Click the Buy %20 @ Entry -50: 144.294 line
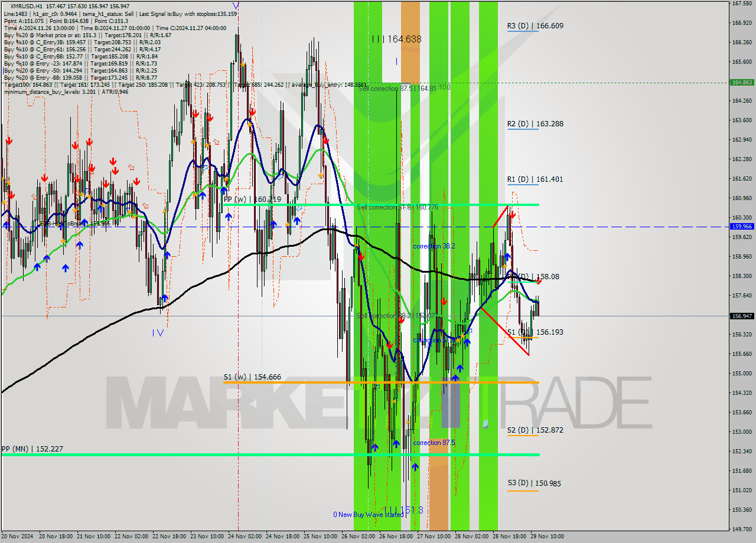756x543 pixels. click(x=80, y=70)
